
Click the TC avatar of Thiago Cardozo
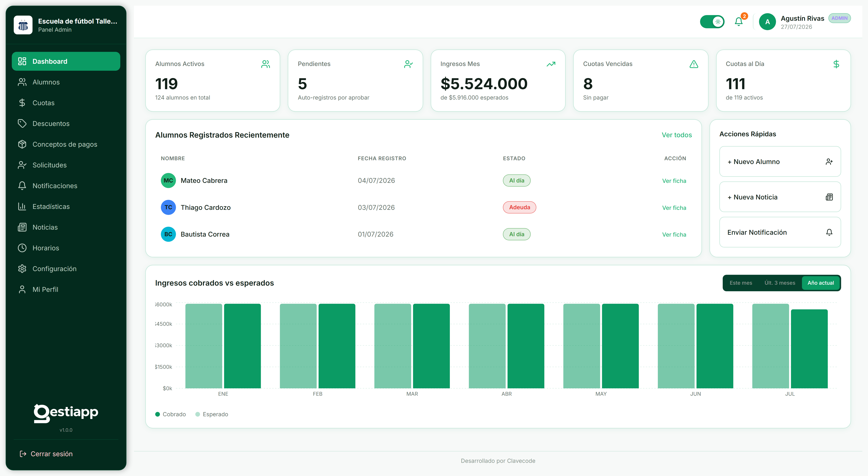[x=168, y=207]
